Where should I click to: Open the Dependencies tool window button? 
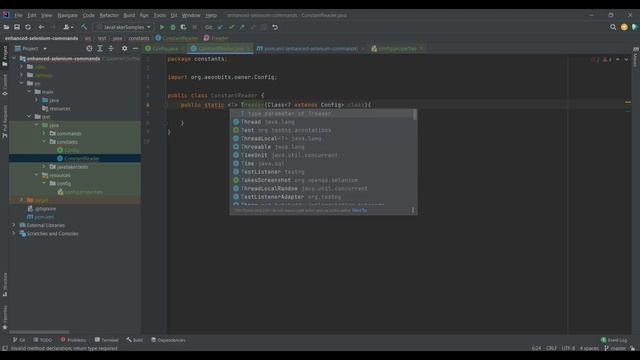pos(168,340)
